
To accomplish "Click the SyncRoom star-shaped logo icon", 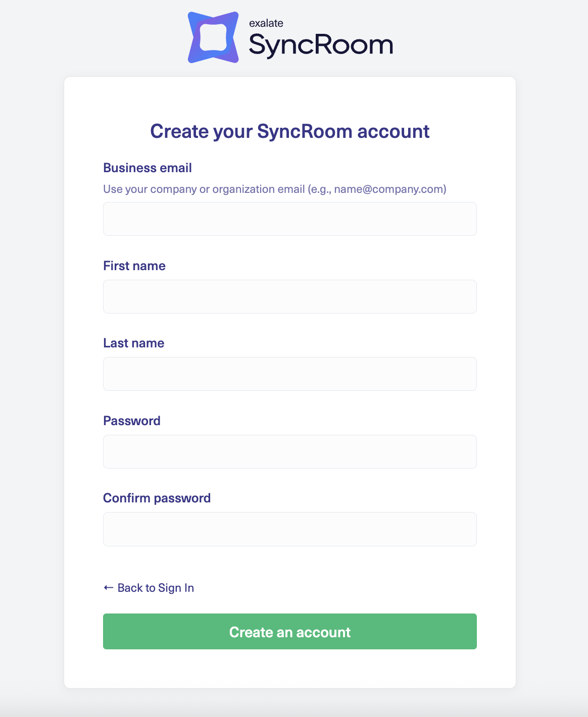I will coord(213,38).
